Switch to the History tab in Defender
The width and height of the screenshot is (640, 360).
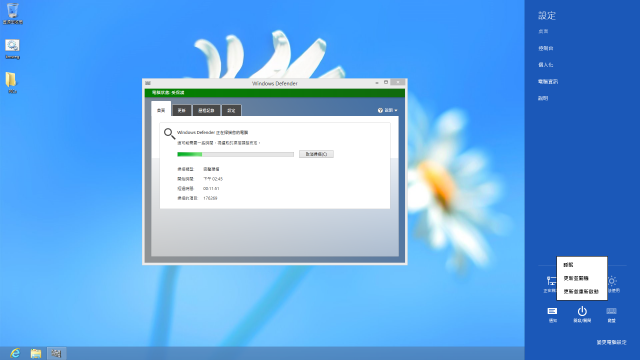(x=206, y=111)
